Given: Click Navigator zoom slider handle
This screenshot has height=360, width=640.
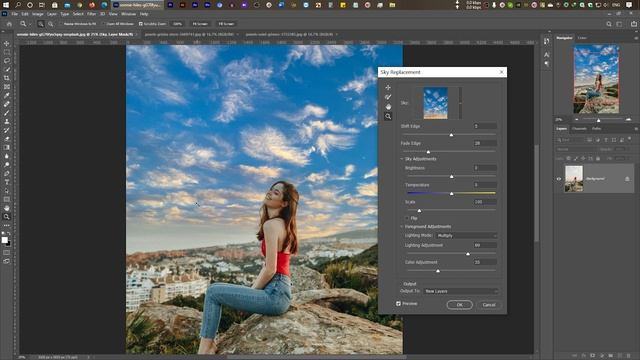Looking at the screenshot, I should pos(598,120).
